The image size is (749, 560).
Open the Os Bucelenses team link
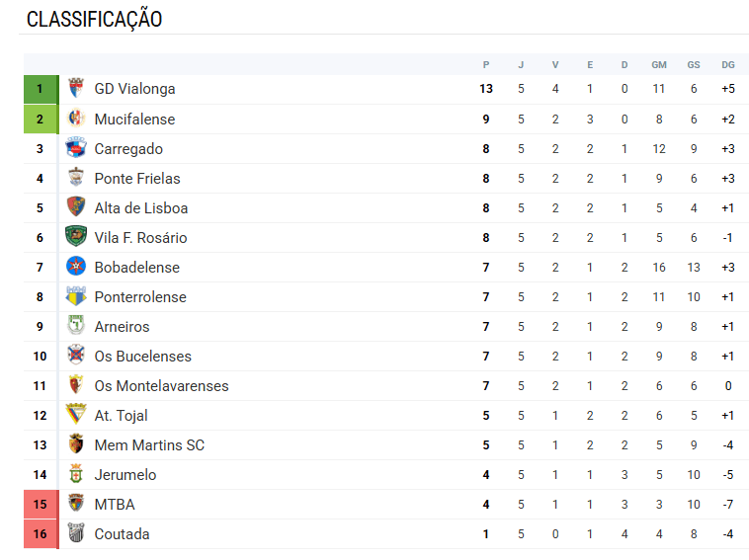point(142,357)
